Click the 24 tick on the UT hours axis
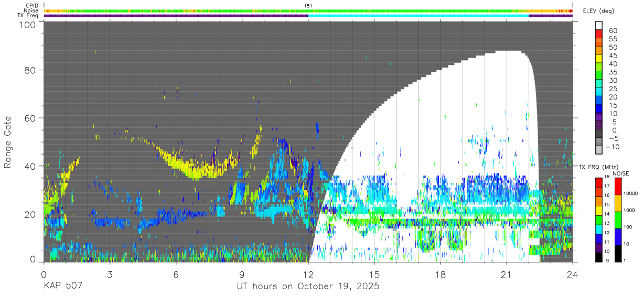Viewport: 644px width, 297px height. [573, 274]
